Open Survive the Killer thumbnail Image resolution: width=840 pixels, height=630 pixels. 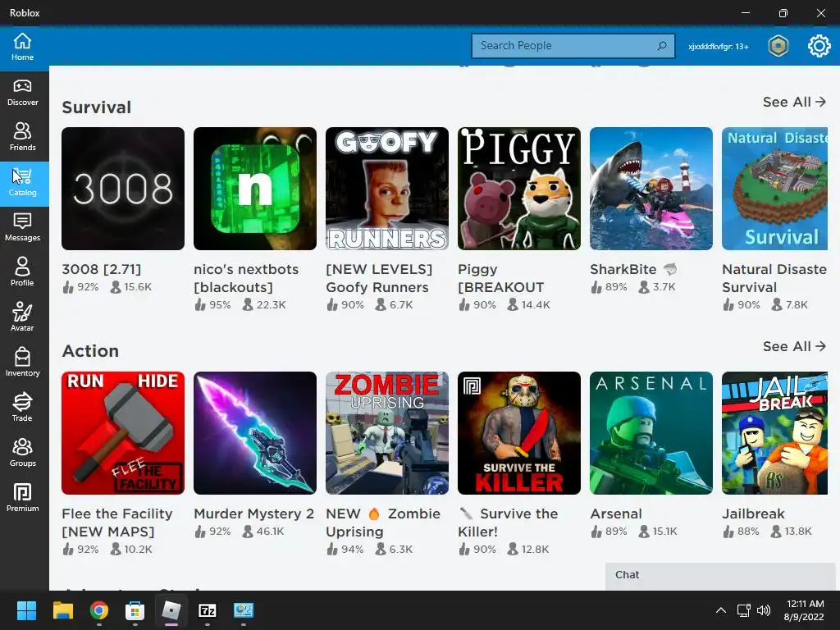coord(519,433)
